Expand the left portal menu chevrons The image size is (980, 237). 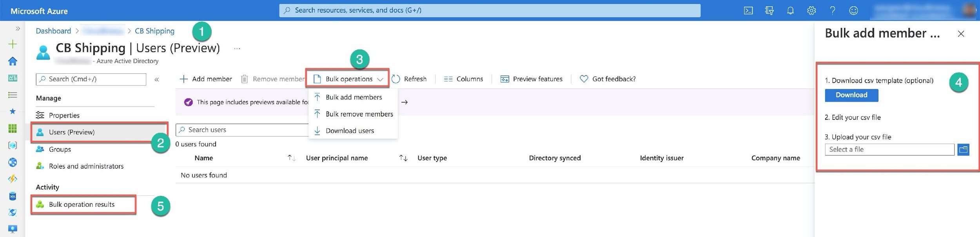18,29
